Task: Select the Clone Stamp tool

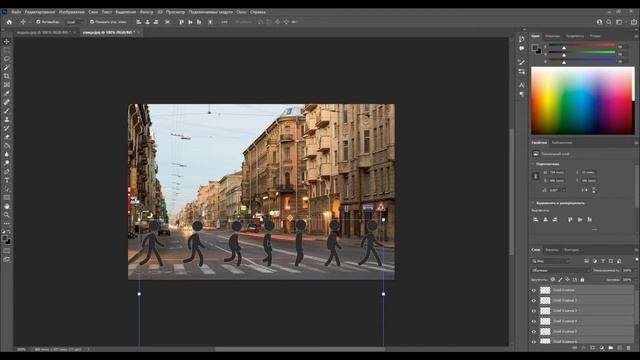Action: (x=7, y=119)
